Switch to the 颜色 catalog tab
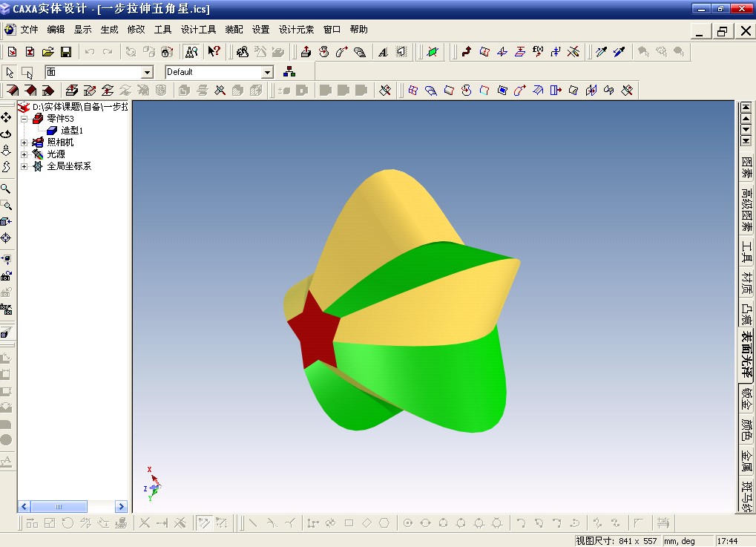 coord(746,430)
